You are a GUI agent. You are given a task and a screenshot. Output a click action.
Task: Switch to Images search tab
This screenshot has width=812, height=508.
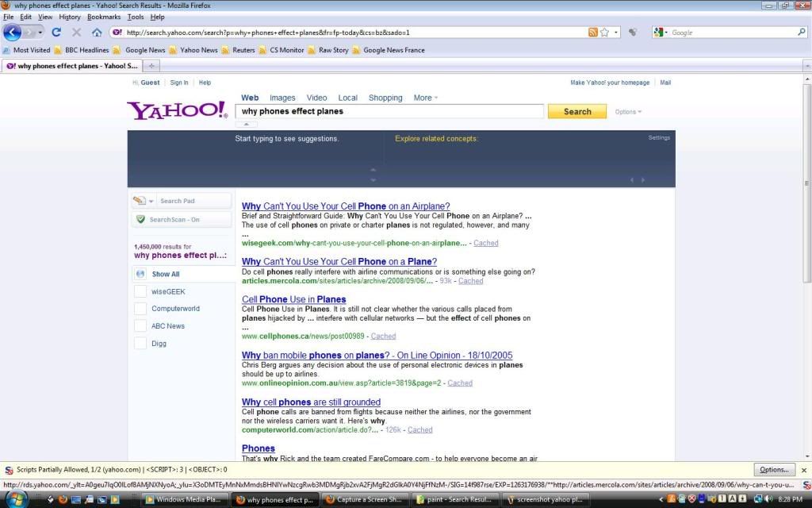click(x=282, y=98)
